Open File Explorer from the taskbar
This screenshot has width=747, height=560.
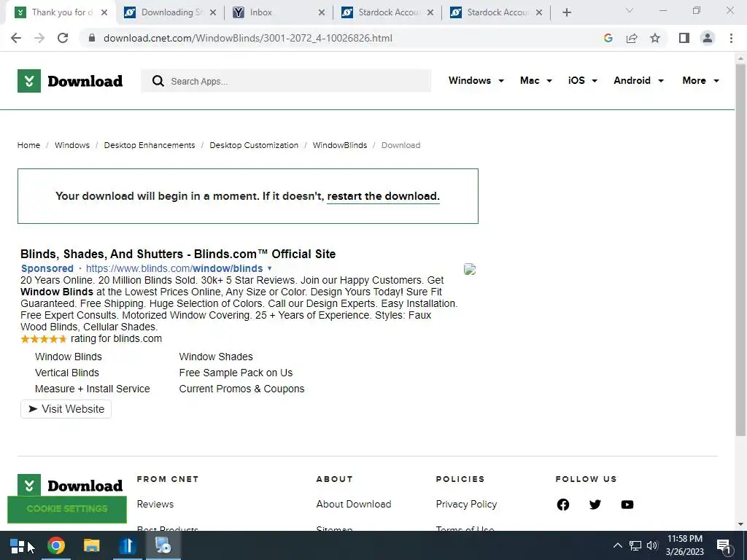(x=91, y=545)
